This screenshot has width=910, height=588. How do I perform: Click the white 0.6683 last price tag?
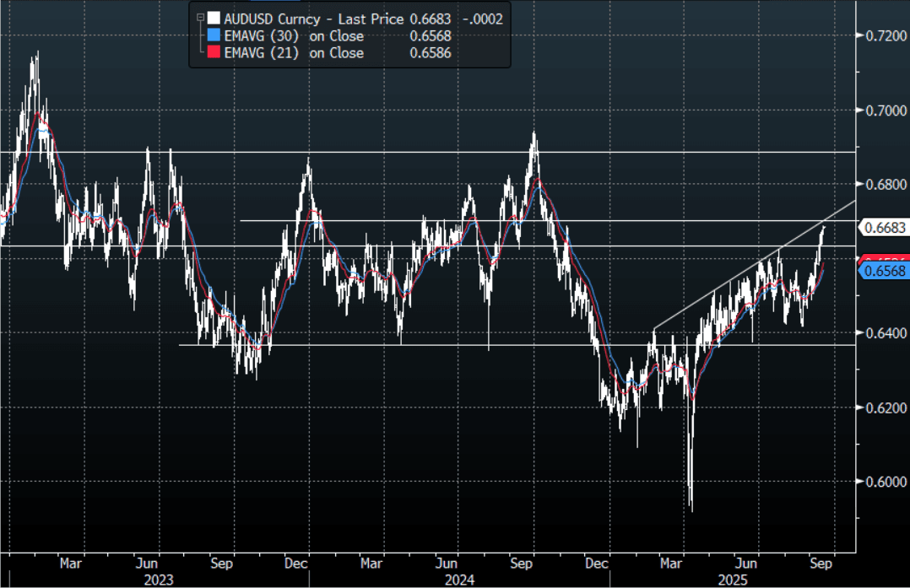(x=884, y=228)
